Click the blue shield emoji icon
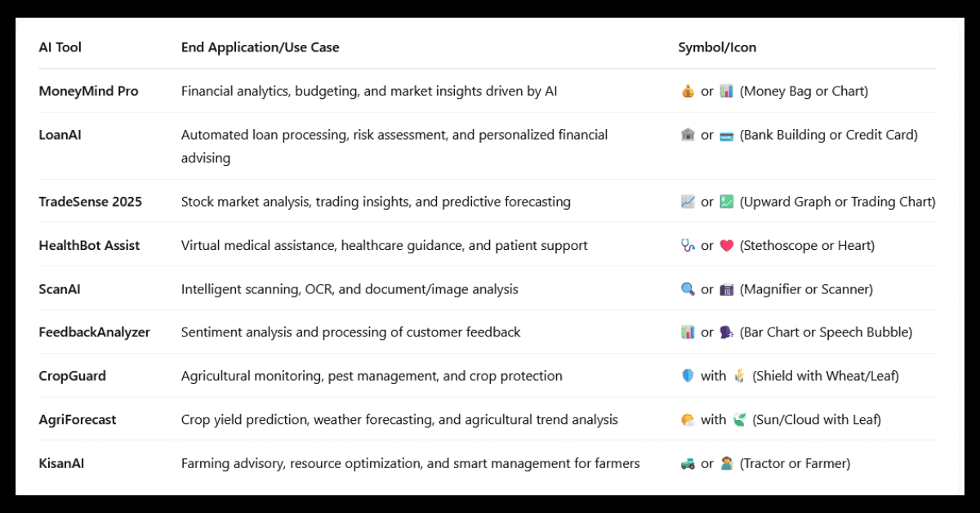 [688, 376]
